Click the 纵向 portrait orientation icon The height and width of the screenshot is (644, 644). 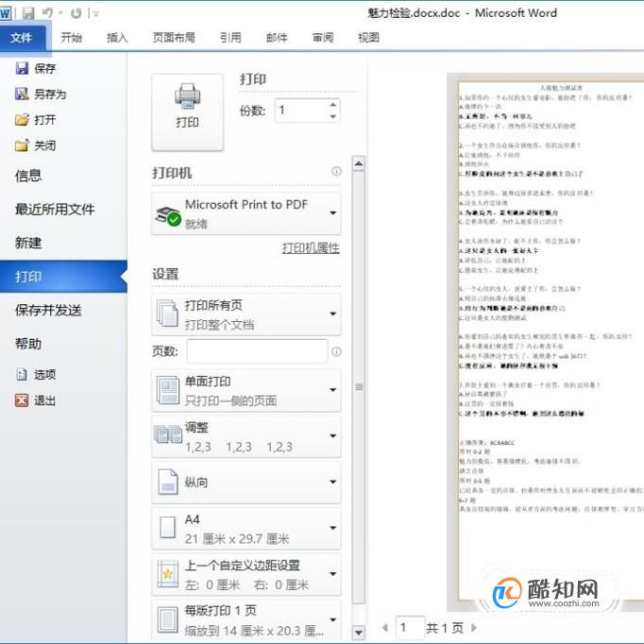[x=167, y=482]
